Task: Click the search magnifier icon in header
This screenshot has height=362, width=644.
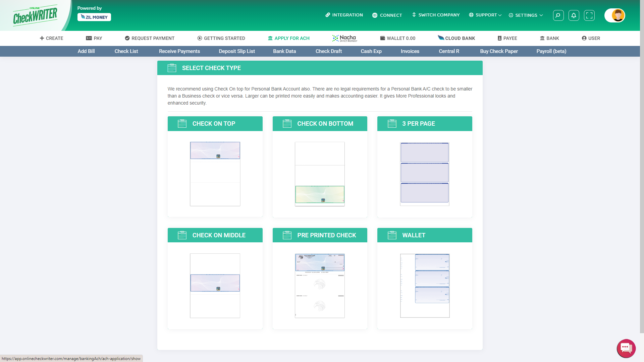Action: click(x=558, y=15)
